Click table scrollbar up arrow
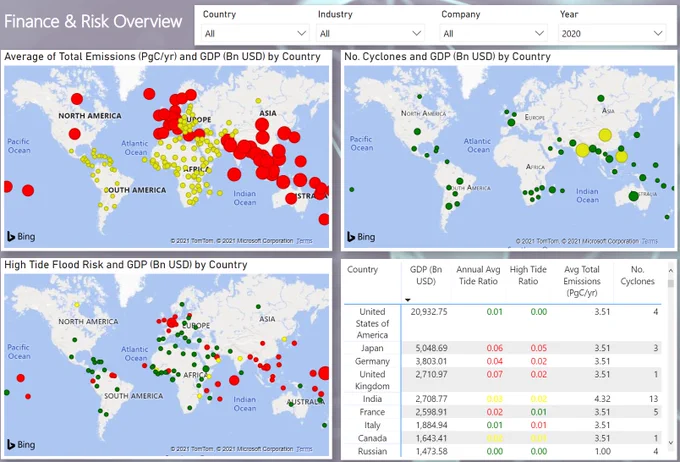Screen dimensions: 680x462 pyautogui.click(x=671, y=271)
